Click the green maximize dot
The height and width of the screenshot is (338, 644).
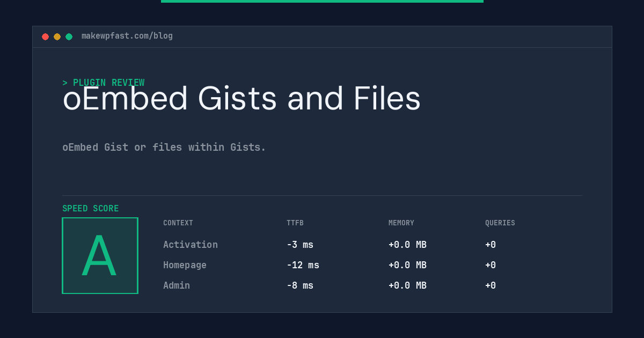click(x=69, y=36)
